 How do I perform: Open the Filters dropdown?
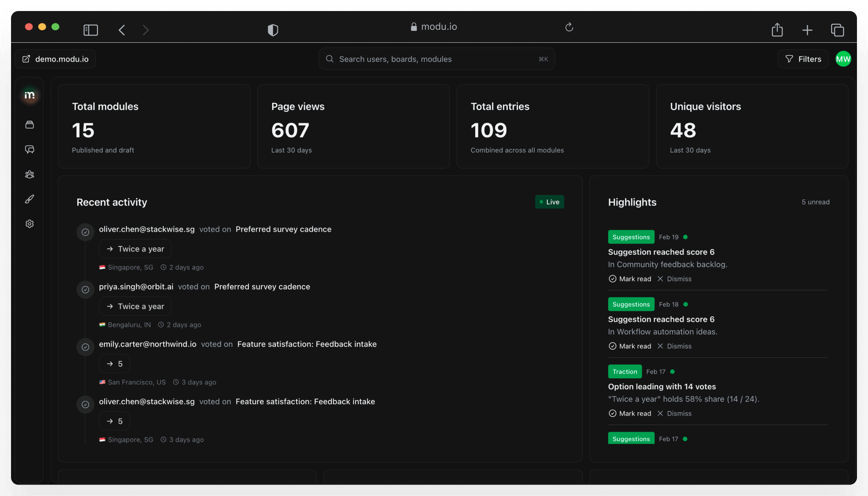803,59
